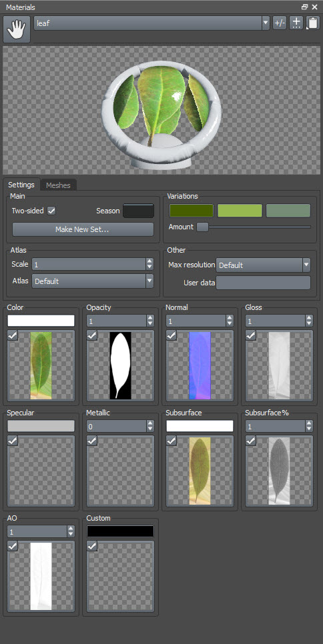
Task: Click the Gloss stepper arrows
Action: pos(309,321)
